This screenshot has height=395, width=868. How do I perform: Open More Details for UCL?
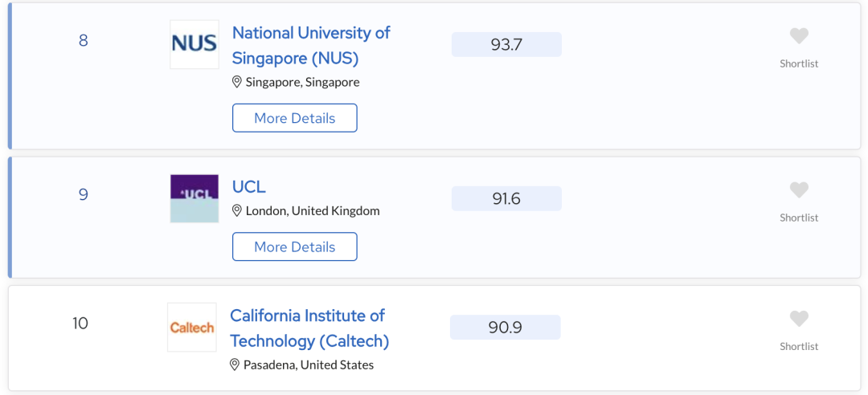(294, 246)
